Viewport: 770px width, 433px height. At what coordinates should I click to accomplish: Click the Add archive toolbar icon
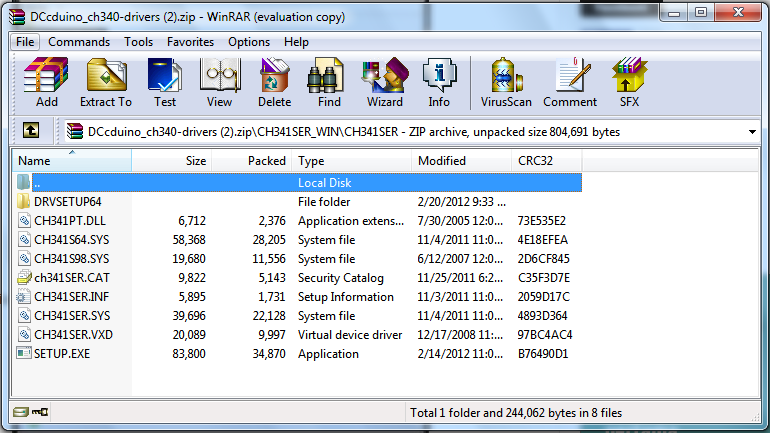point(46,75)
